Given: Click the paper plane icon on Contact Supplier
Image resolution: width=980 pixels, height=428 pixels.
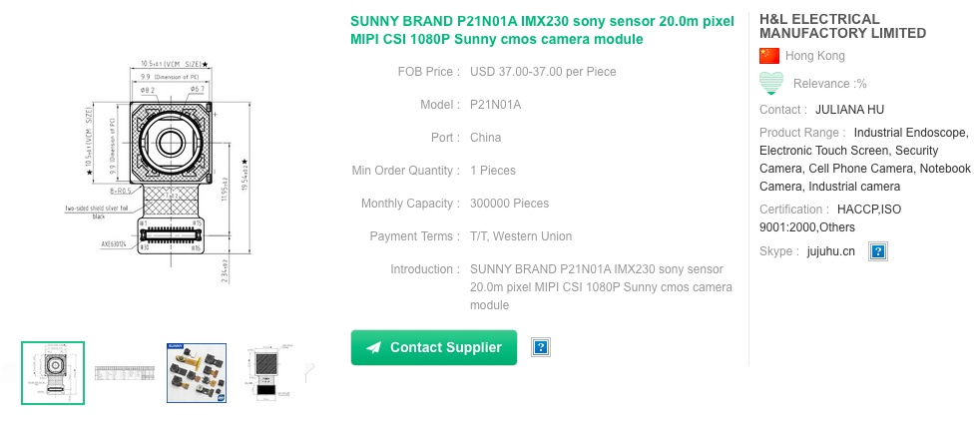Looking at the screenshot, I should (x=374, y=347).
